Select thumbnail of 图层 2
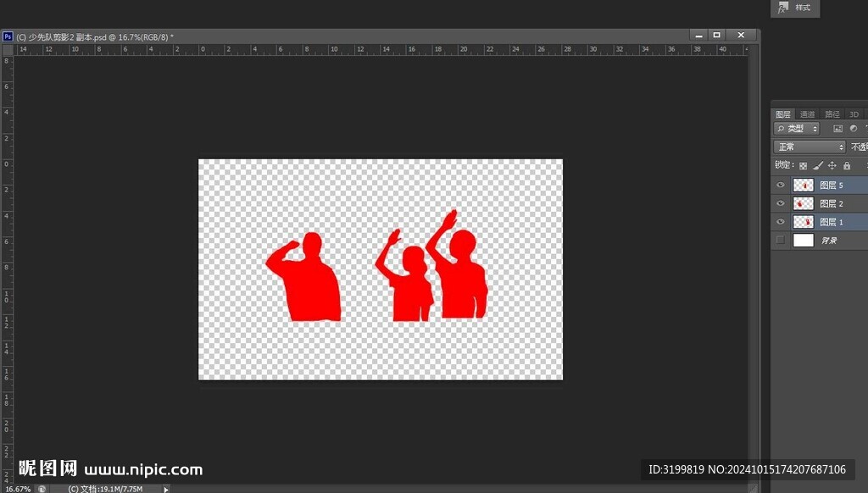This screenshot has height=493, width=868. coord(804,203)
